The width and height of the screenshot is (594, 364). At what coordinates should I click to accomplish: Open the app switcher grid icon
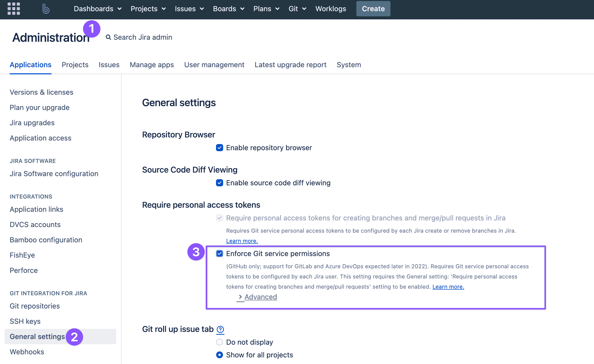[14, 9]
